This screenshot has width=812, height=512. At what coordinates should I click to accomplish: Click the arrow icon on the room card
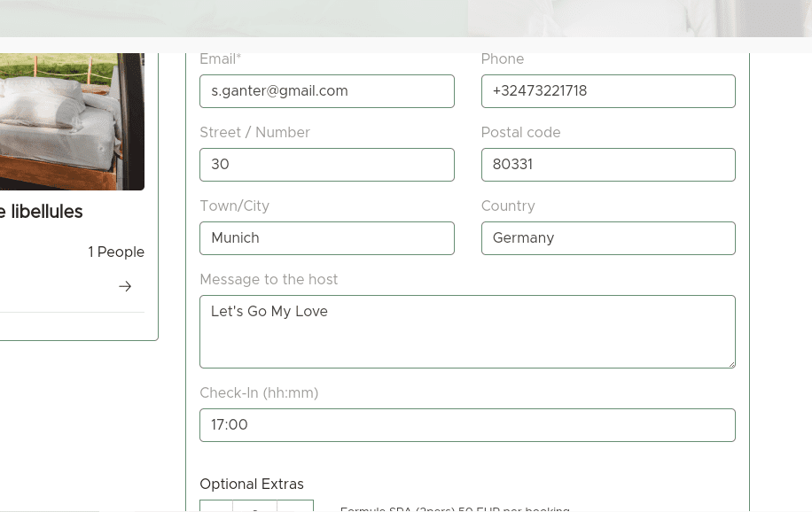tap(125, 286)
